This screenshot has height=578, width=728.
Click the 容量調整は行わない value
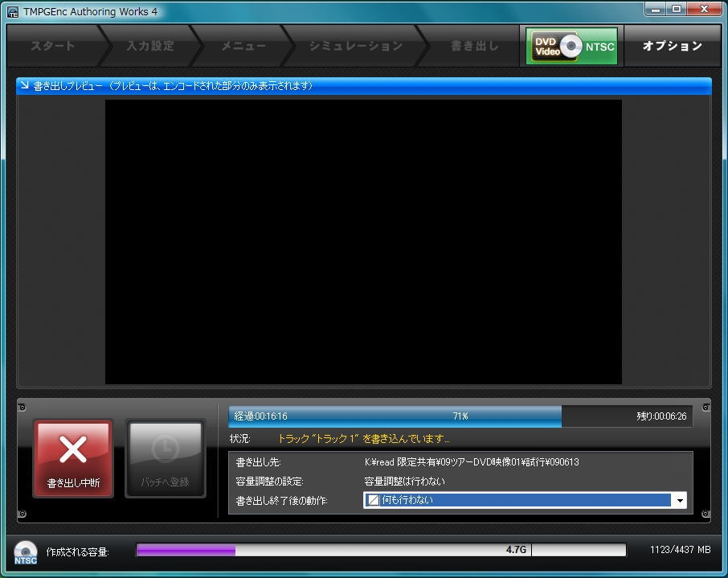pyautogui.click(x=404, y=482)
